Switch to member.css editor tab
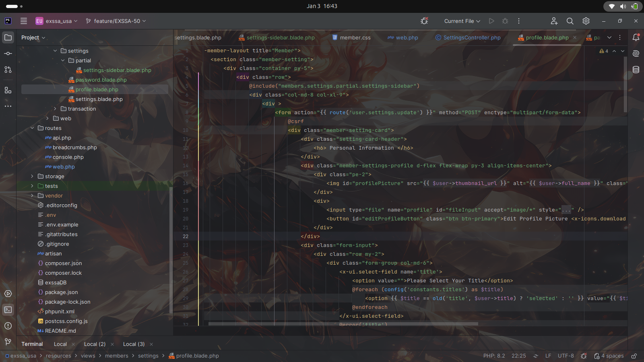 tap(351, 37)
